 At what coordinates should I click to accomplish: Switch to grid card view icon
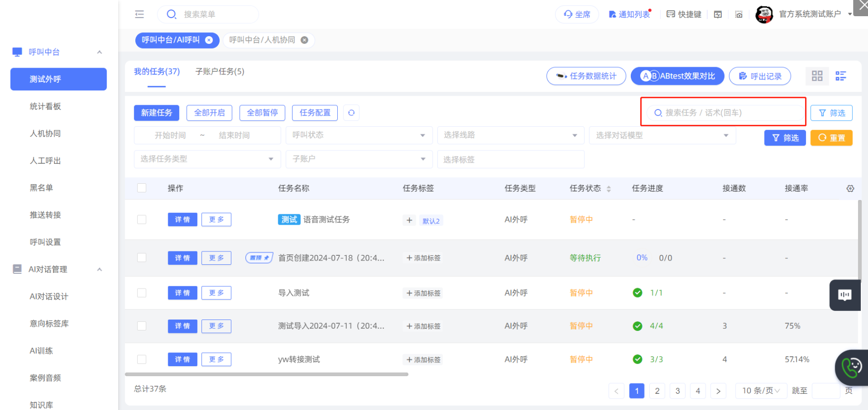point(817,76)
